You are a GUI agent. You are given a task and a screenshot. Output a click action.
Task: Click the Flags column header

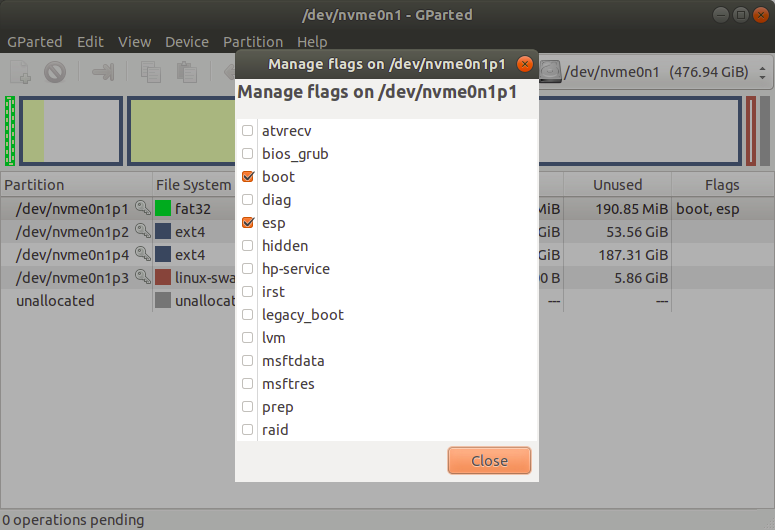click(x=721, y=185)
